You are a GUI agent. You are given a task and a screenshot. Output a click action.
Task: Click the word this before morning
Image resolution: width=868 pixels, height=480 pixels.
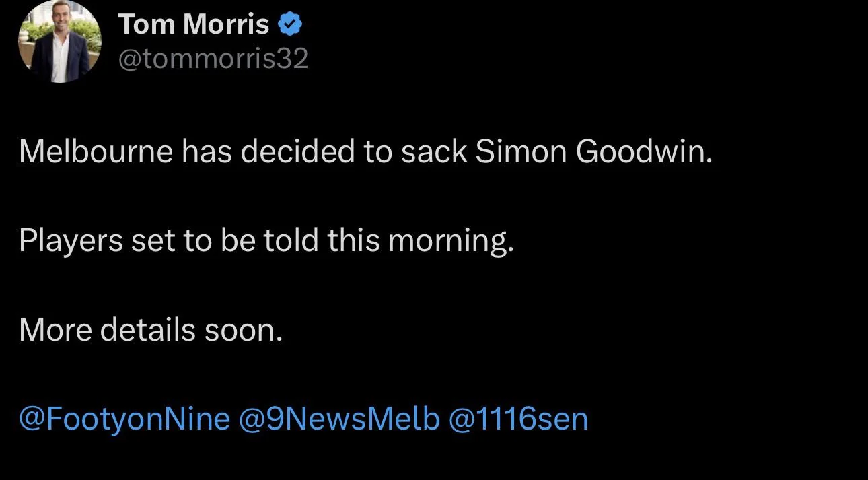354,240
